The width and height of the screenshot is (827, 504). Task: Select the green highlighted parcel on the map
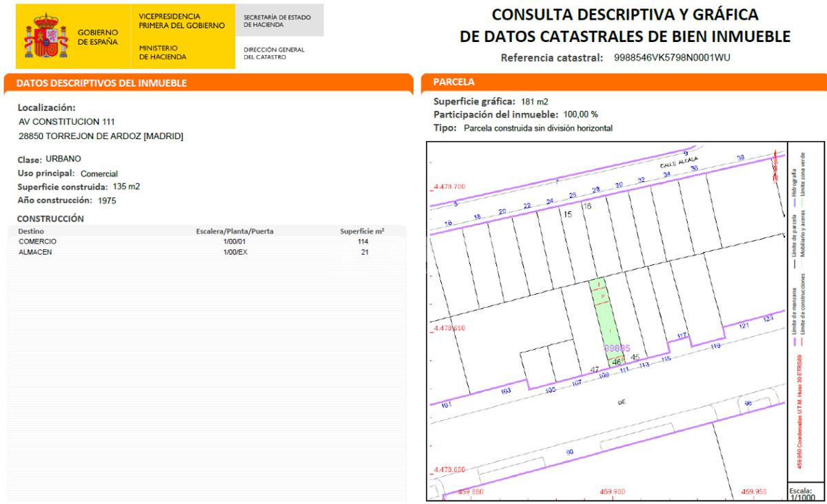pyautogui.click(x=607, y=324)
